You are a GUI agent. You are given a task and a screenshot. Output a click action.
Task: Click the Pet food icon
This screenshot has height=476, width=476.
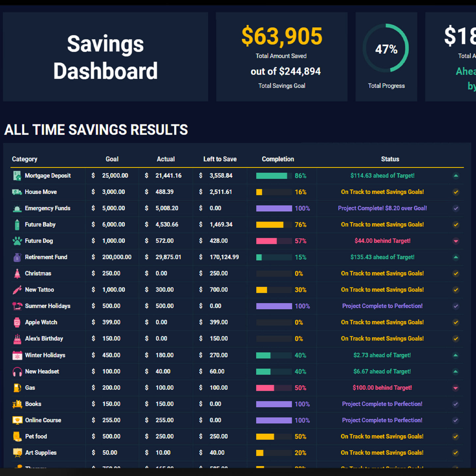[x=17, y=436]
